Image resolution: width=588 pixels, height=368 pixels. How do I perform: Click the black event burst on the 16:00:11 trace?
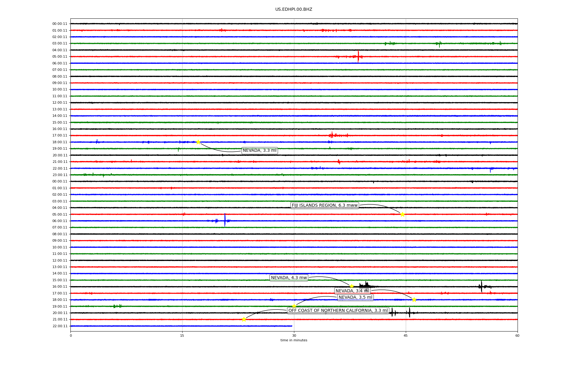(366, 286)
